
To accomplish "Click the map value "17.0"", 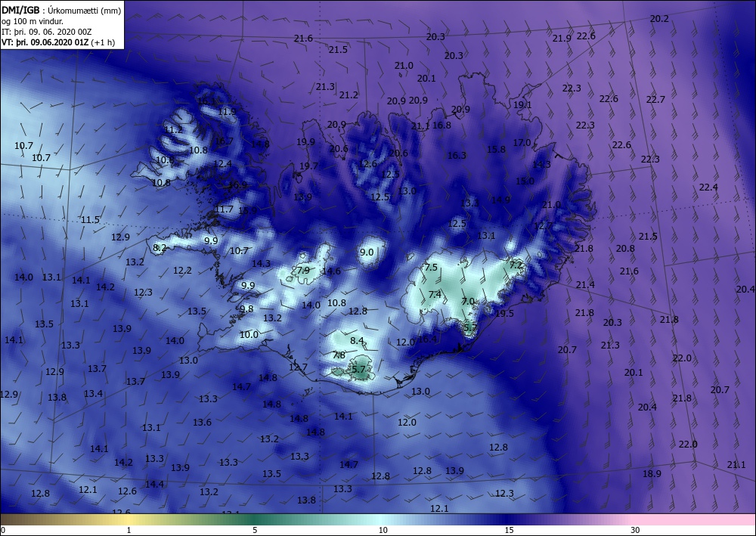I will (x=522, y=143).
